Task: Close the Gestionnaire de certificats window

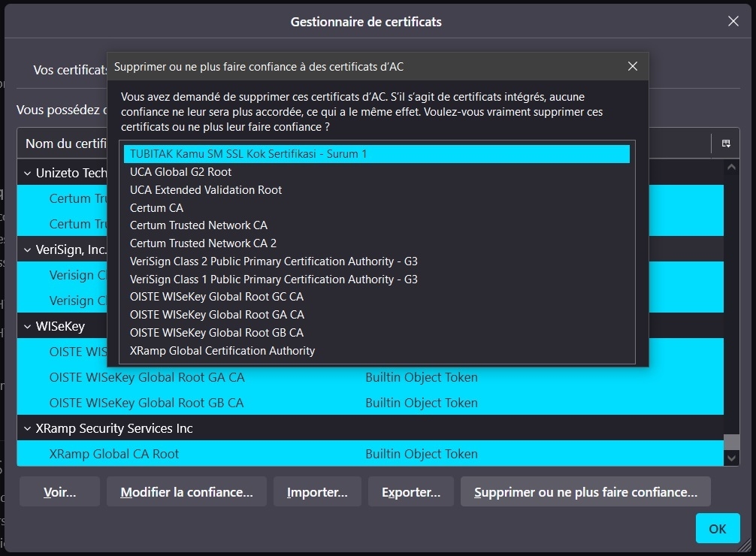Action: 733,22
